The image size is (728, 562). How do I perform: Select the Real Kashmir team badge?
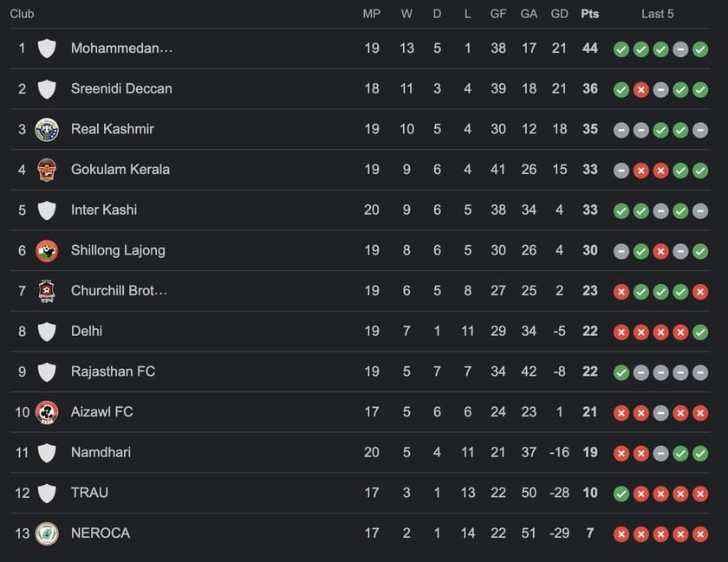(x=47, y=129)
